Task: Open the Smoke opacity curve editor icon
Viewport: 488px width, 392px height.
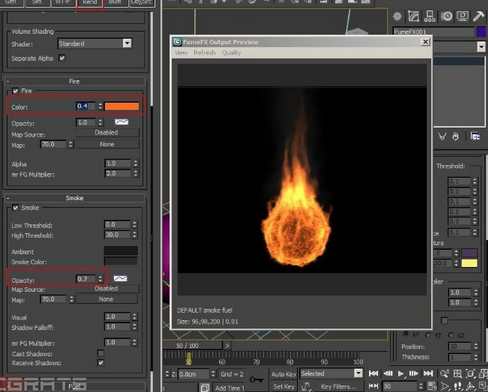Action: click(120, 278)
